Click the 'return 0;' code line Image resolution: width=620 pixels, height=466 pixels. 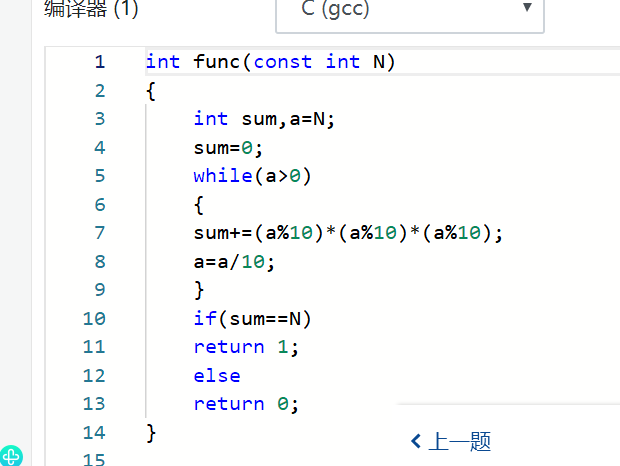246,404
